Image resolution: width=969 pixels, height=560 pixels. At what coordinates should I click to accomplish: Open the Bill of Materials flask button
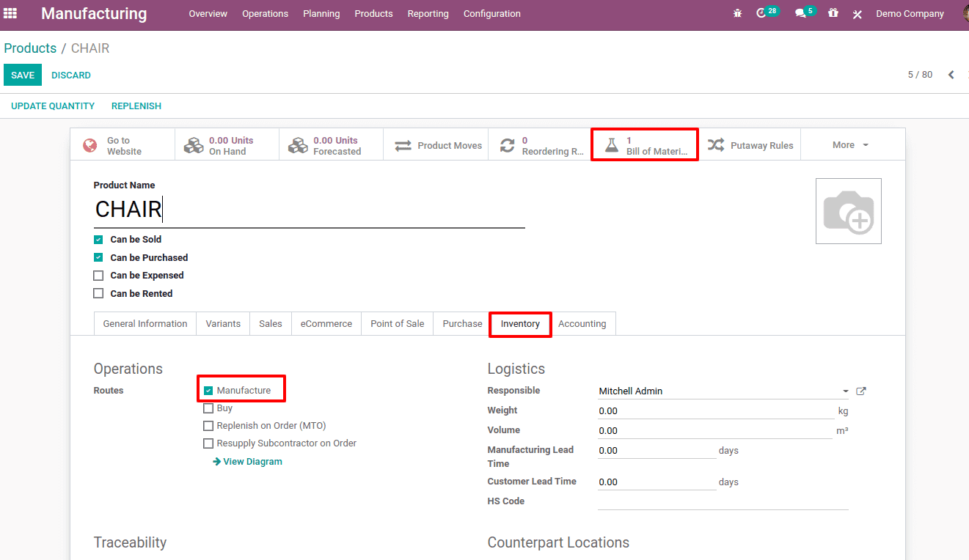coord(645,145)
